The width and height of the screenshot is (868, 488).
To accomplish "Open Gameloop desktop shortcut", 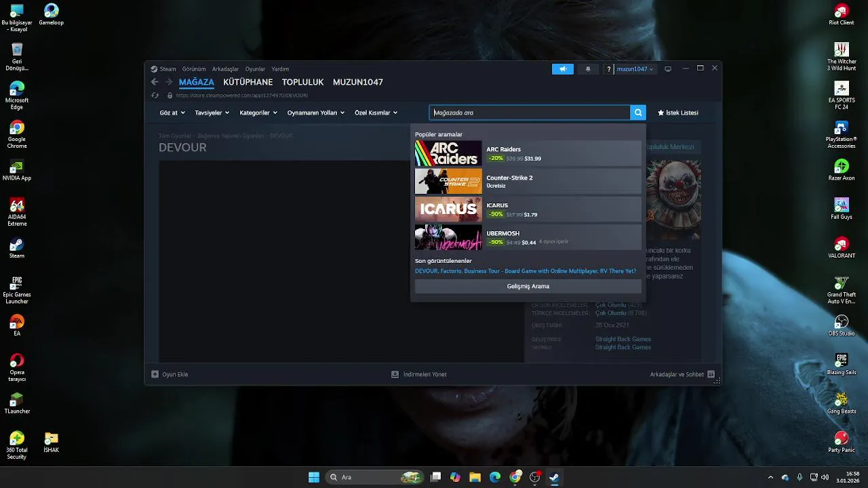I will [51, 14].
